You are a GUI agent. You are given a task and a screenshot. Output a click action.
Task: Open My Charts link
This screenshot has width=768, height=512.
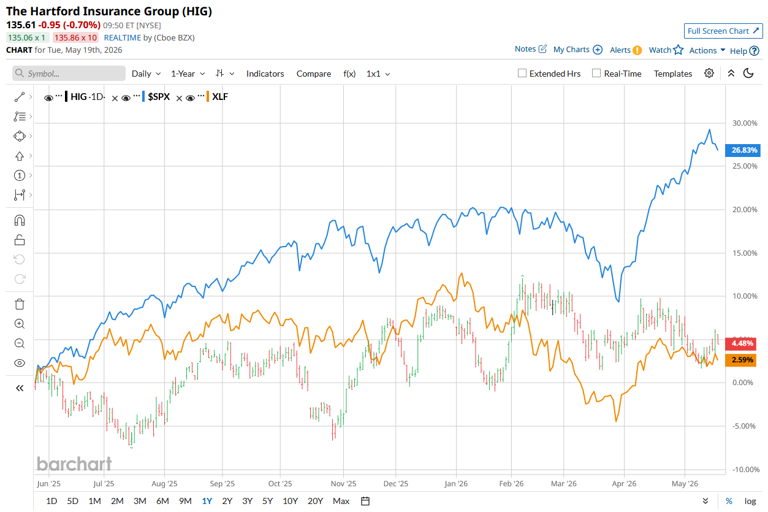[x=577, y=49]
